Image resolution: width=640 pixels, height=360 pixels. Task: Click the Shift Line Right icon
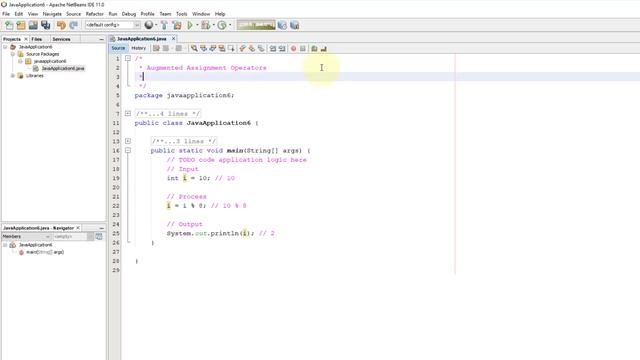[x=282, y=49]
